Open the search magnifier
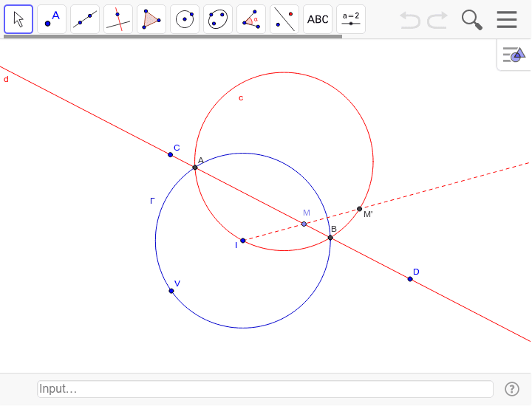 click(x=472, y=20)
